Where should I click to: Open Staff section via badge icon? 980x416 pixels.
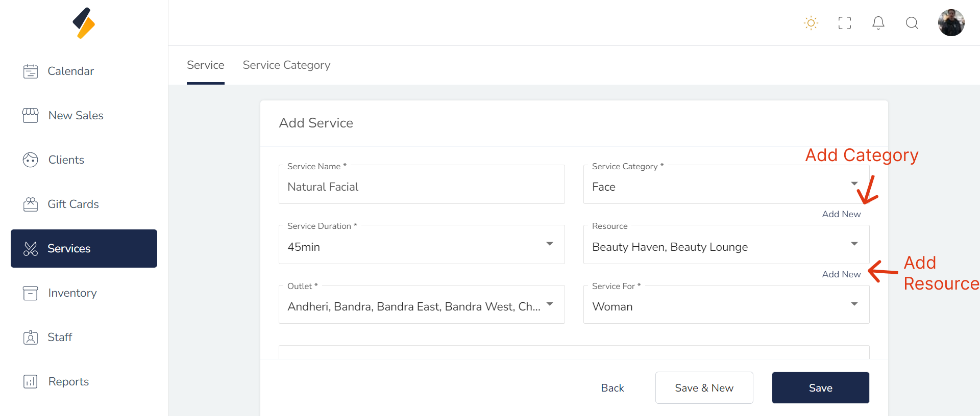31,337
